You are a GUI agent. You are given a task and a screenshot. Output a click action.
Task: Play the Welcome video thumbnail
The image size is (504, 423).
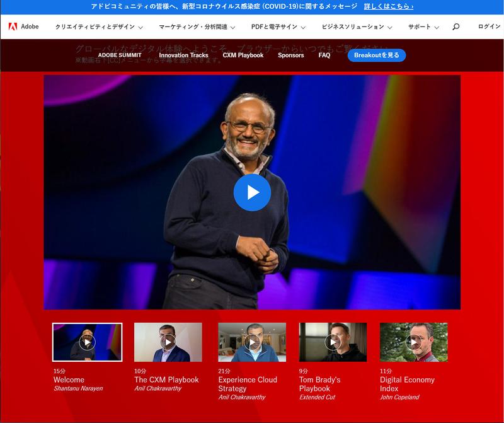[x=87, y=342]
